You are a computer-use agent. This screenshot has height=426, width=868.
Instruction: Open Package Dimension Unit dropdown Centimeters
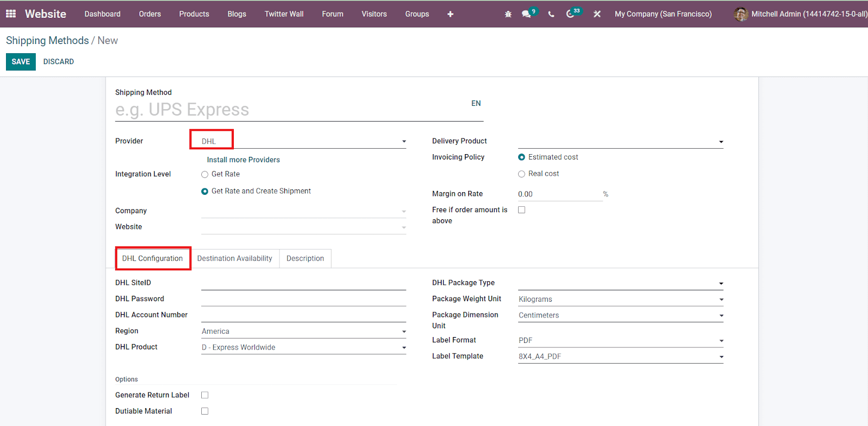click(621, 315)
